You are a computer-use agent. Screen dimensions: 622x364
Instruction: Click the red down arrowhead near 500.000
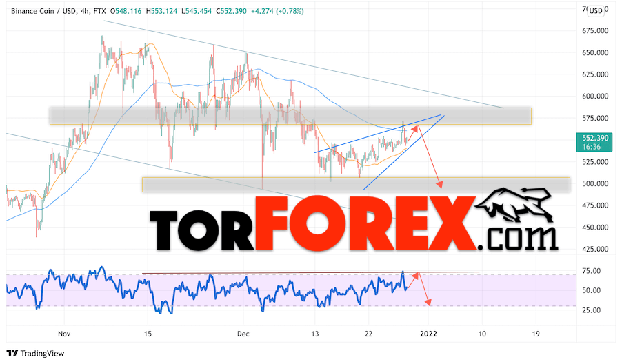coord(439,184)
